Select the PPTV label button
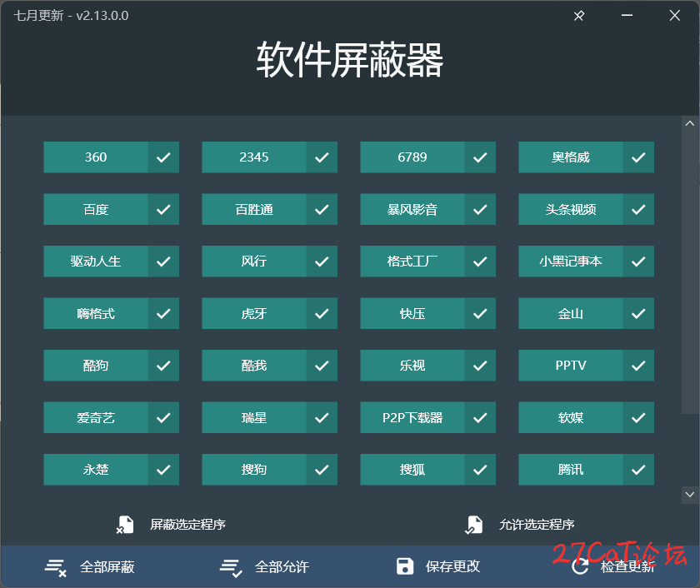 point(571,366)
